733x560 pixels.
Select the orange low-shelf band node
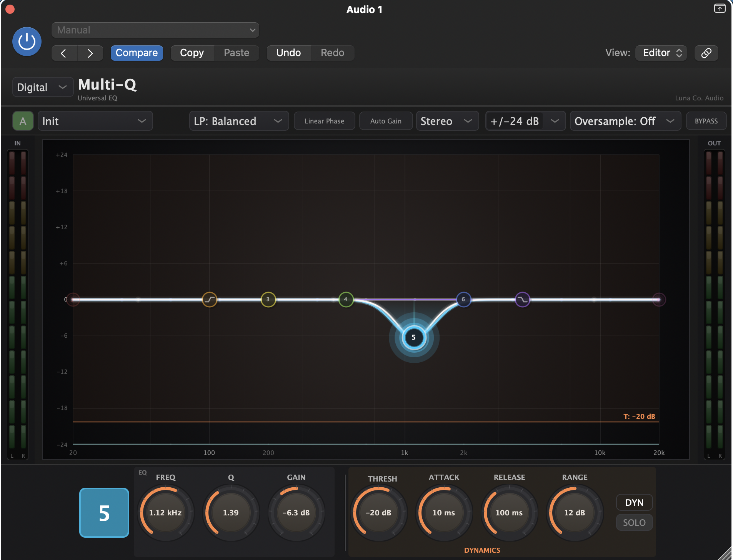[210, 300]
